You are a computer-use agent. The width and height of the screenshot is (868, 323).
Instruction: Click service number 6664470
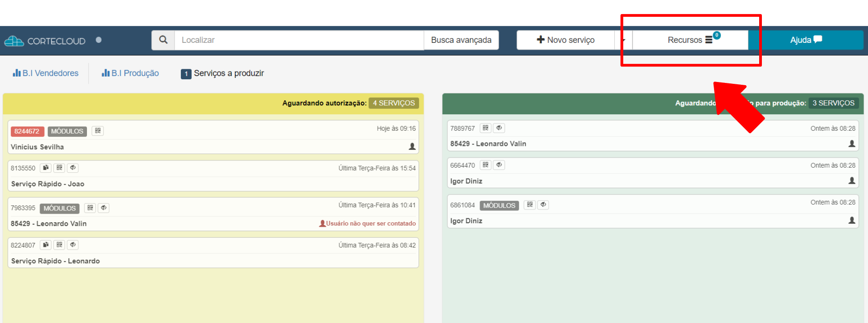(x=463, y=165)
